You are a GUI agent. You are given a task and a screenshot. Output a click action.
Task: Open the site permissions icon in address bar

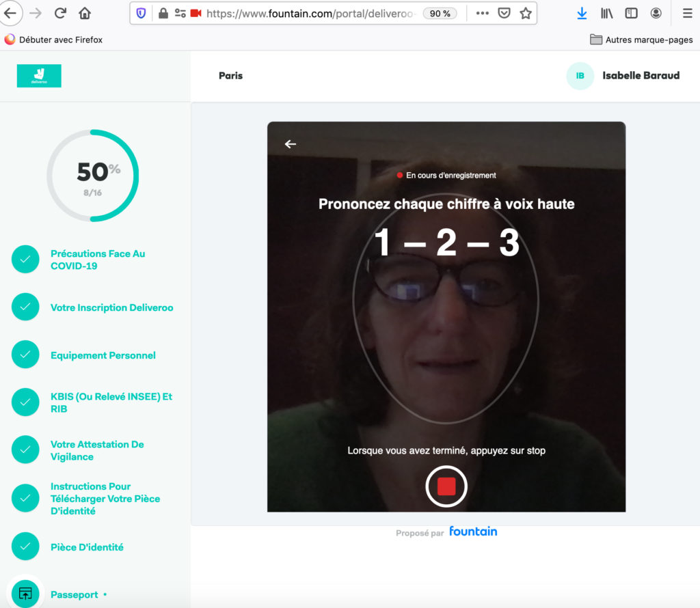tap(180, 14)
